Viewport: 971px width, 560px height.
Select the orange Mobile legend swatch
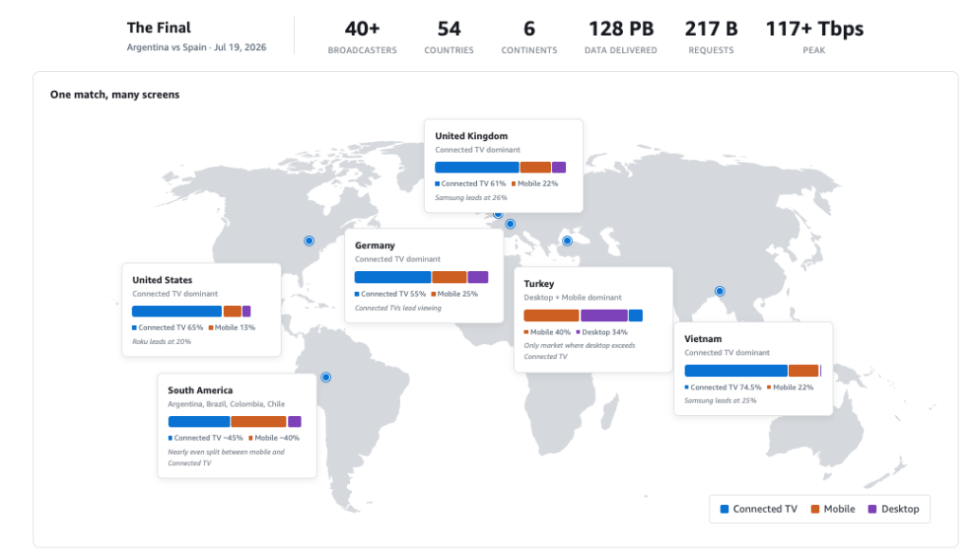(815, 509)
